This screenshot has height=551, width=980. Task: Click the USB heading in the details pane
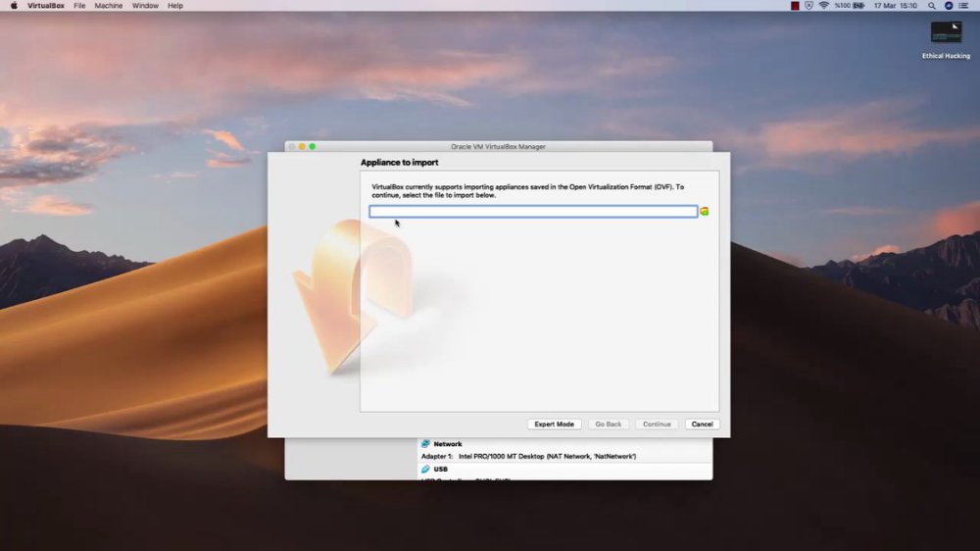pos(441,469)
